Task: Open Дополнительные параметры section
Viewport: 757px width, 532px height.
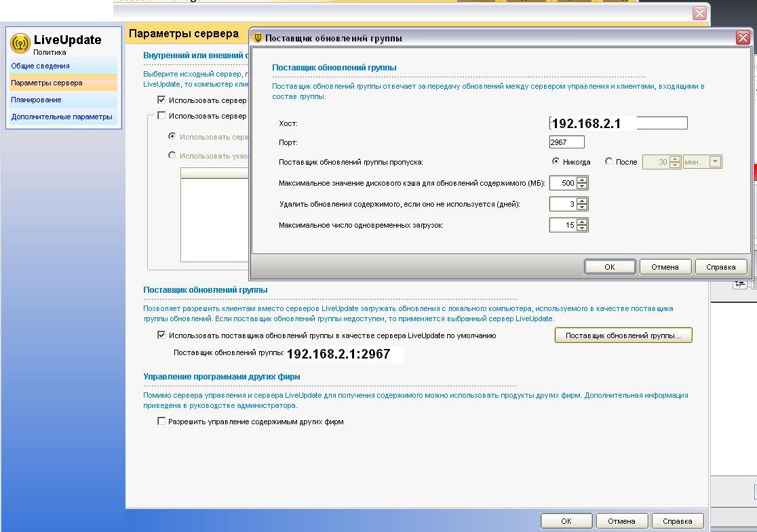Action: [62, 117]
